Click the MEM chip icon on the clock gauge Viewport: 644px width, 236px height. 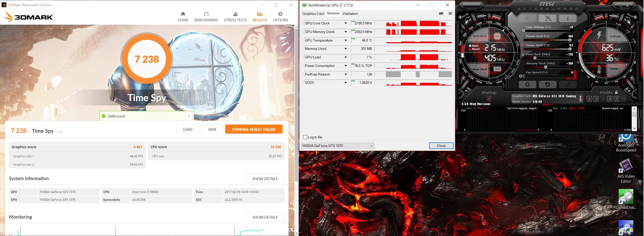click(x=497, y=69)
